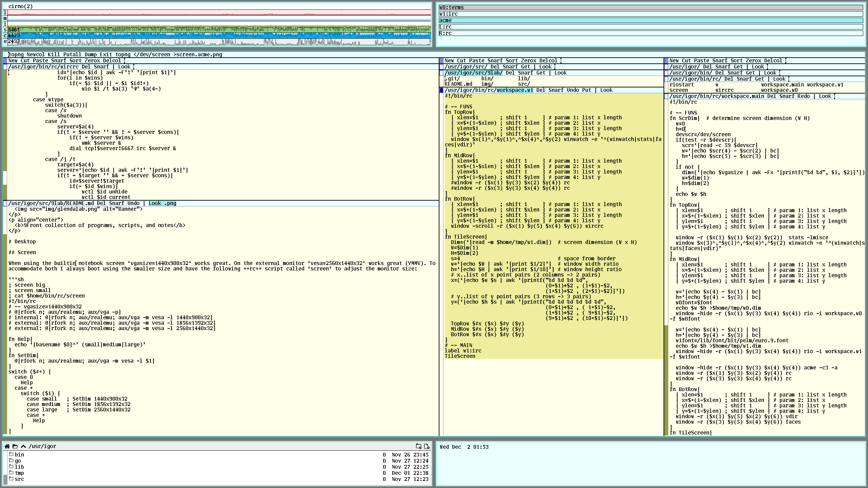Screen dimensions: 868x488
Task: Click Undo in README.md window tag
Action: (133, 203)
